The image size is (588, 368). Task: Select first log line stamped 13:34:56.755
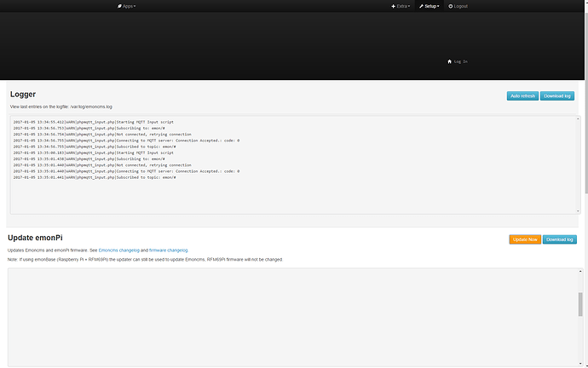[126, 141]
